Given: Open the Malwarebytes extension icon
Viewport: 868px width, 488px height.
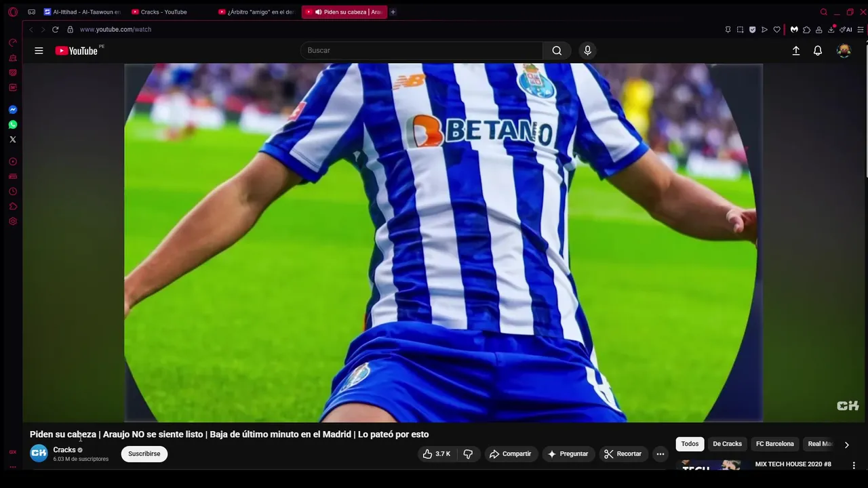Looking at the screenshot, I should 794,30.
